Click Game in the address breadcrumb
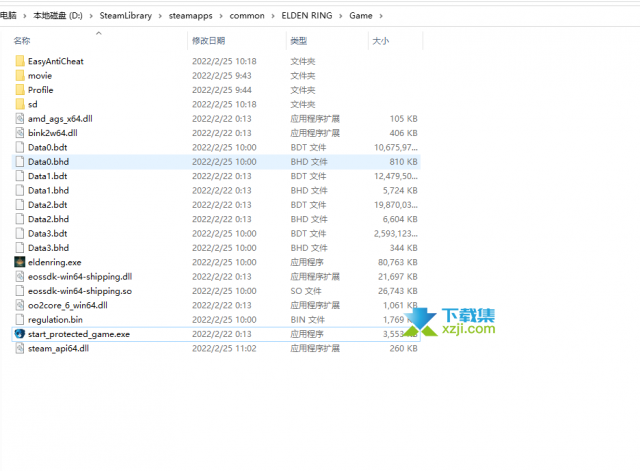 361,16
